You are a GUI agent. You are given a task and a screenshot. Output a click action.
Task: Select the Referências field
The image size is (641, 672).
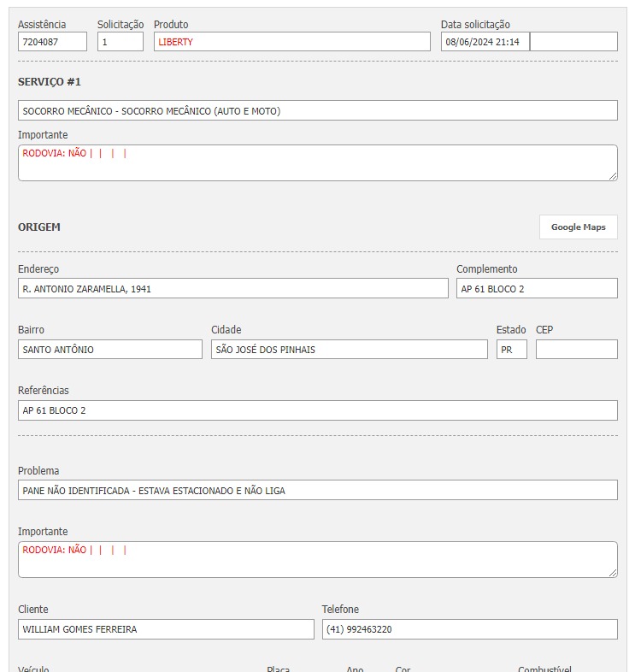[x=317, y=410]
